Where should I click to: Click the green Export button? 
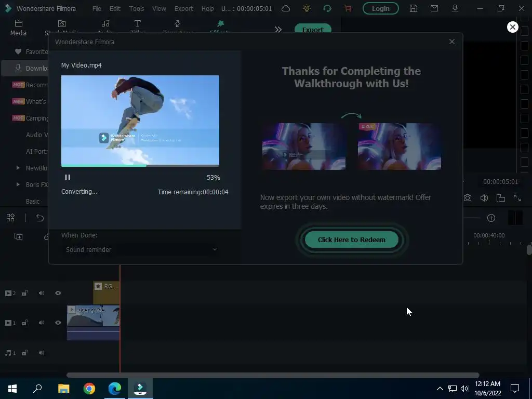312,29
